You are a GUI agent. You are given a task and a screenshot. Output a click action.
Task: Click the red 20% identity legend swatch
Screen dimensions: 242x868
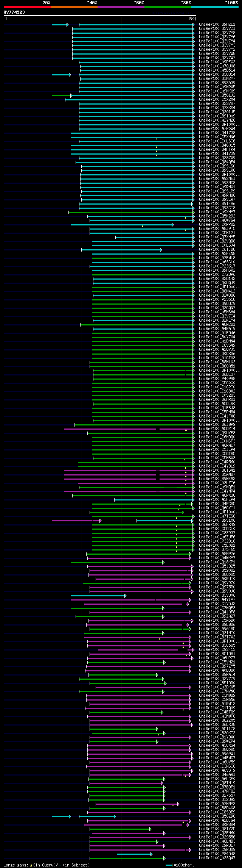click(27, 7)
